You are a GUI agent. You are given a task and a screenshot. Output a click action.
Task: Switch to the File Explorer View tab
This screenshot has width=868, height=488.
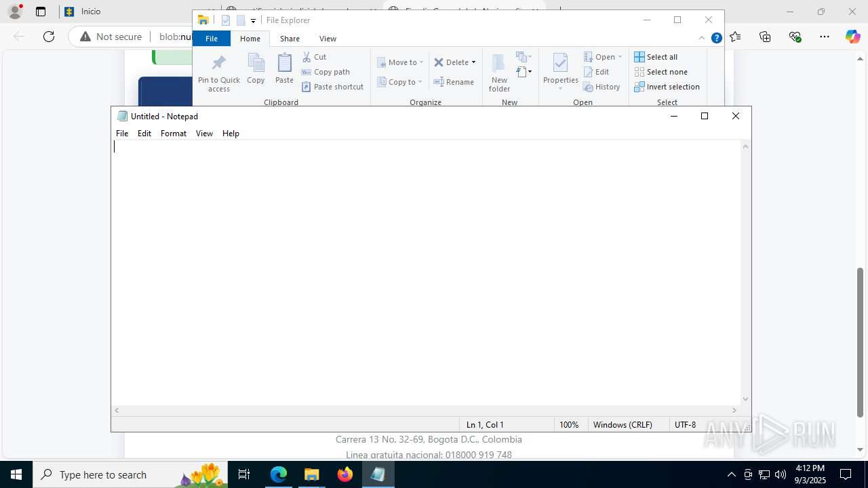[x=328, y=39]
